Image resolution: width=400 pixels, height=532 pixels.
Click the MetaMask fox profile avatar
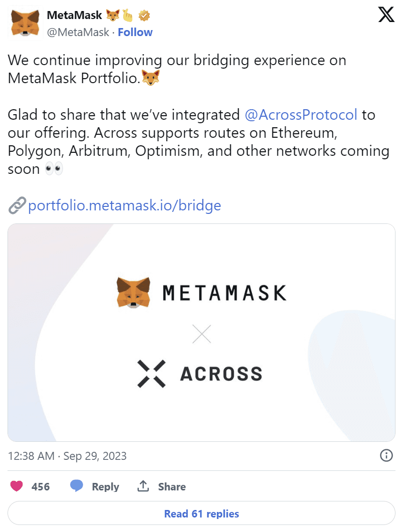click(24, 23)
